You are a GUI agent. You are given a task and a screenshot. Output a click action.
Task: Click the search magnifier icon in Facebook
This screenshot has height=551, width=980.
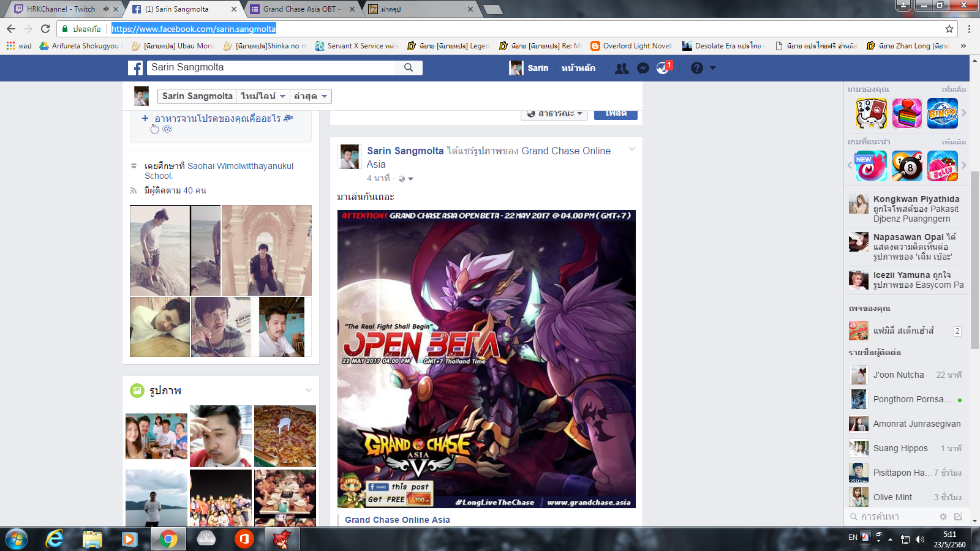pyautogui.click(x=409, y=67)
